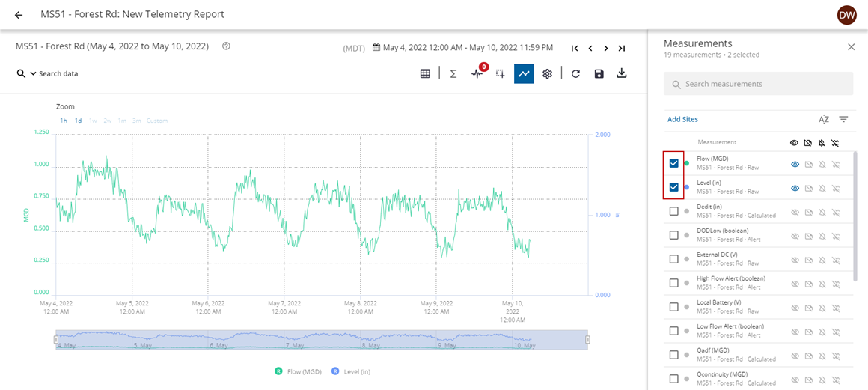Activate the add selection region tool

[501, 73]
